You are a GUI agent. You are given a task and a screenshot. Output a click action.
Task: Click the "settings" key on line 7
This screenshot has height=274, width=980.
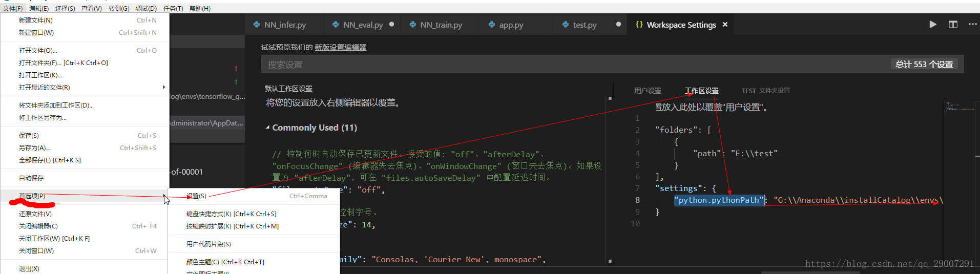pyautogui.click(x=678, y=188)
